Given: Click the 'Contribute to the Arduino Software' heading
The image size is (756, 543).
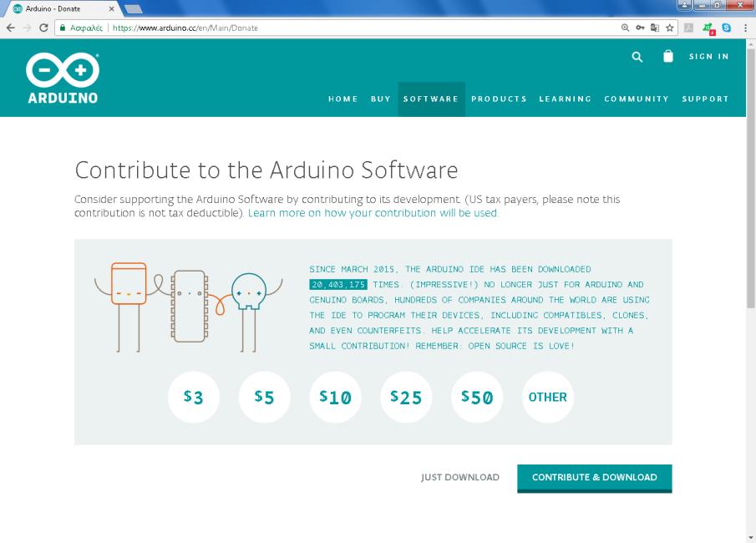Looking at the screenshot, I should (x=266, y=170).
